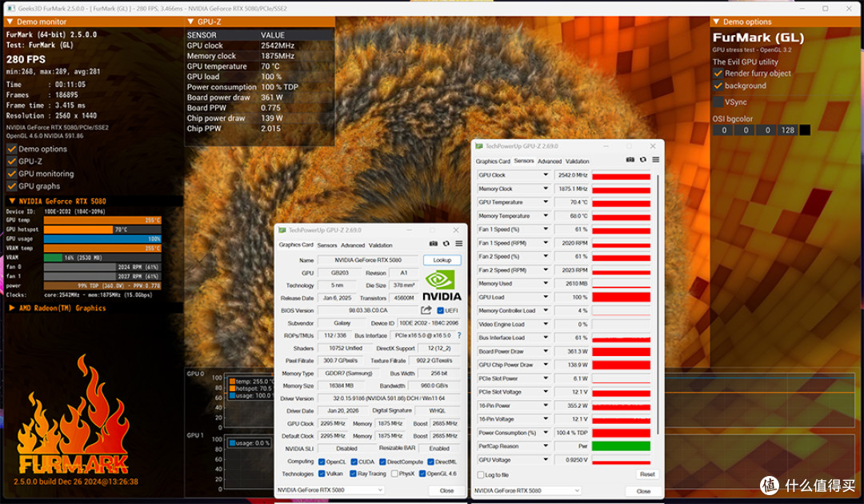864x504 pixels.
Task: Switch to Validation tab in Graphics Card window
Action: pyautogui.click(x=380, y=245)
